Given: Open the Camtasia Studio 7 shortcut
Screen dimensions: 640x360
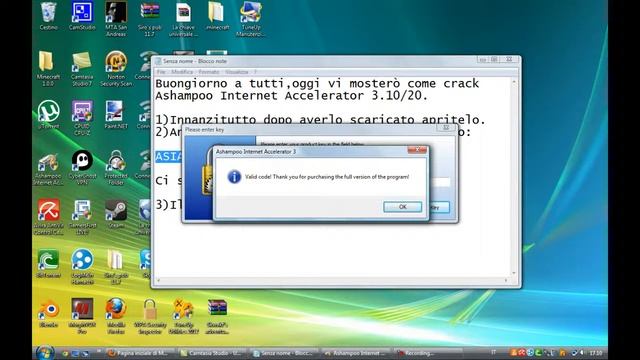Looking at the screenshot, I should (x=82, y=69).
